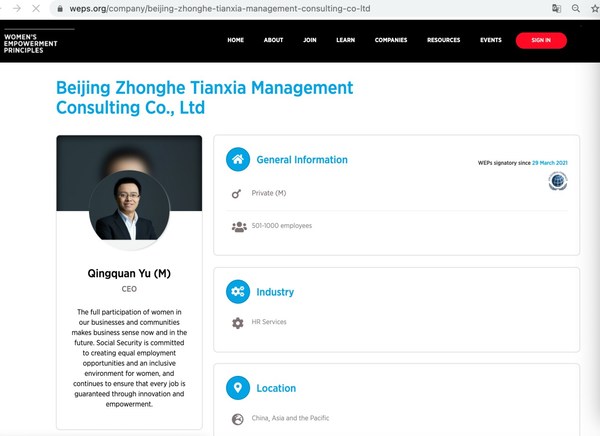
Task: Click the translate page icon
Action: (x=557, y=8)
